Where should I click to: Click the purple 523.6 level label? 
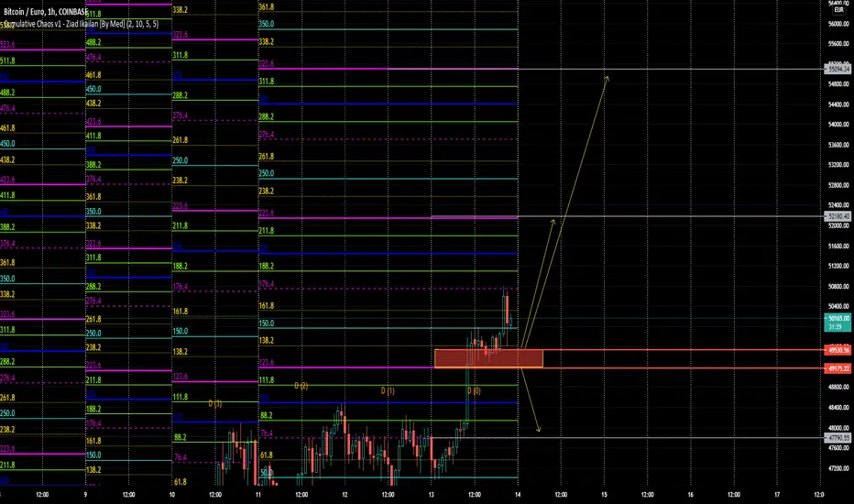tap(7, 45)
